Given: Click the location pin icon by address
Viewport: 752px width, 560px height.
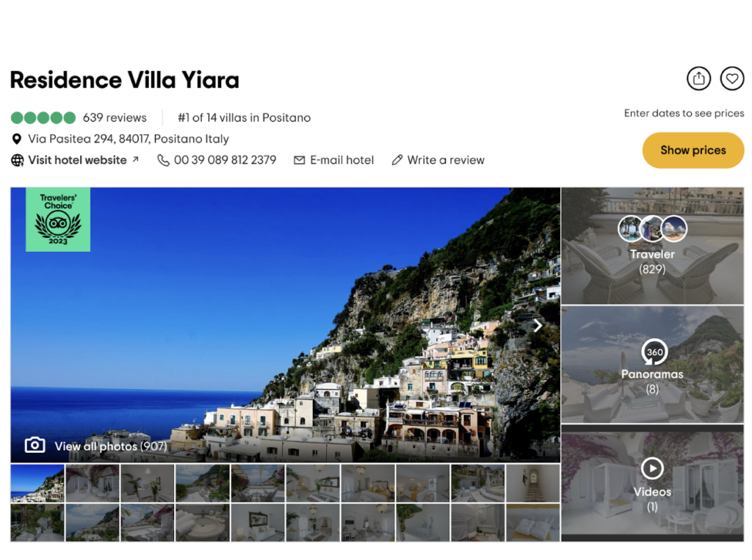Looking at the screenshot, I should (17, 139).
